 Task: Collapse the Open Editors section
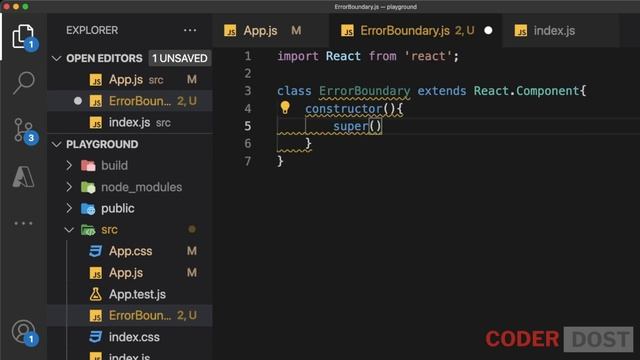[x=56, y=58]
